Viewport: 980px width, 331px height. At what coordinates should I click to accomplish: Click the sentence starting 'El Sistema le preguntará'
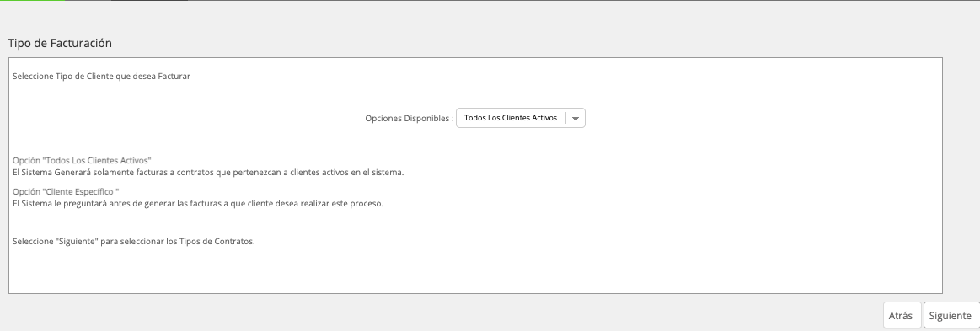(x=197, y=204)
